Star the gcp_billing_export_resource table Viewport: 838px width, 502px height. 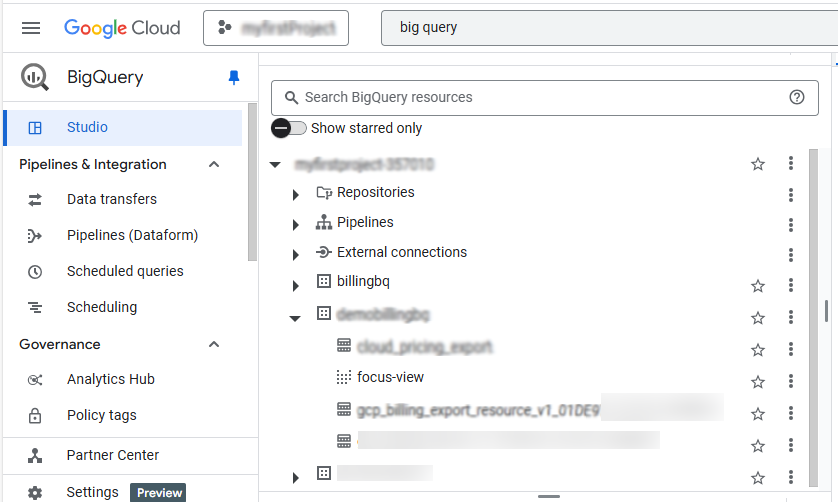tap(758, 414)
